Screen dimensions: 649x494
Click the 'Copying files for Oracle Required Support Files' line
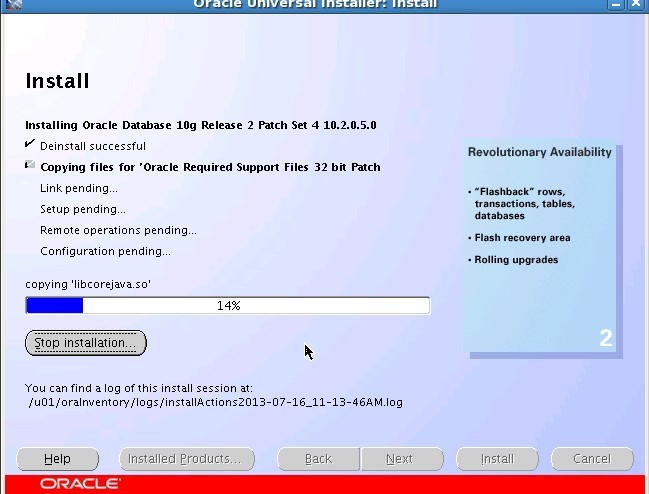coord(210,167)
